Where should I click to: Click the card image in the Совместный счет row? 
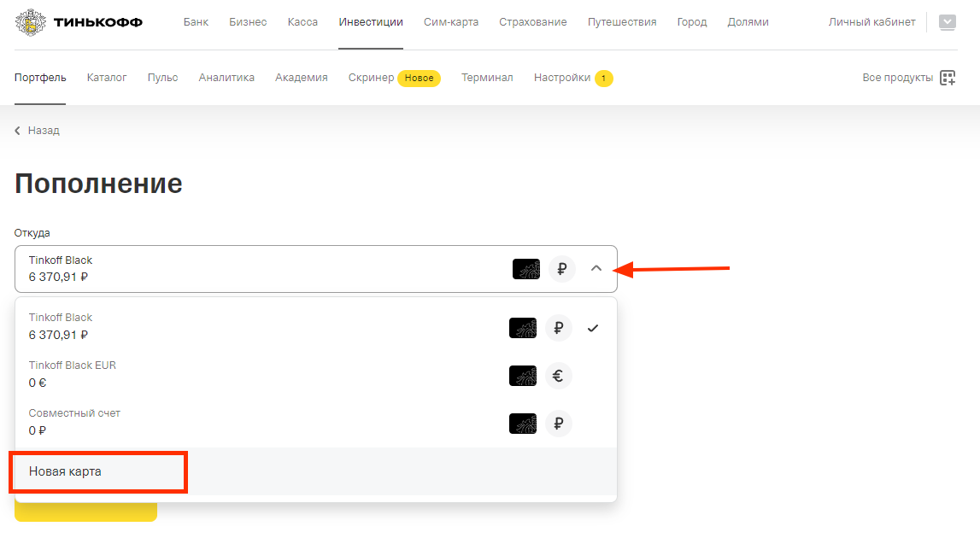click(523, 424)
